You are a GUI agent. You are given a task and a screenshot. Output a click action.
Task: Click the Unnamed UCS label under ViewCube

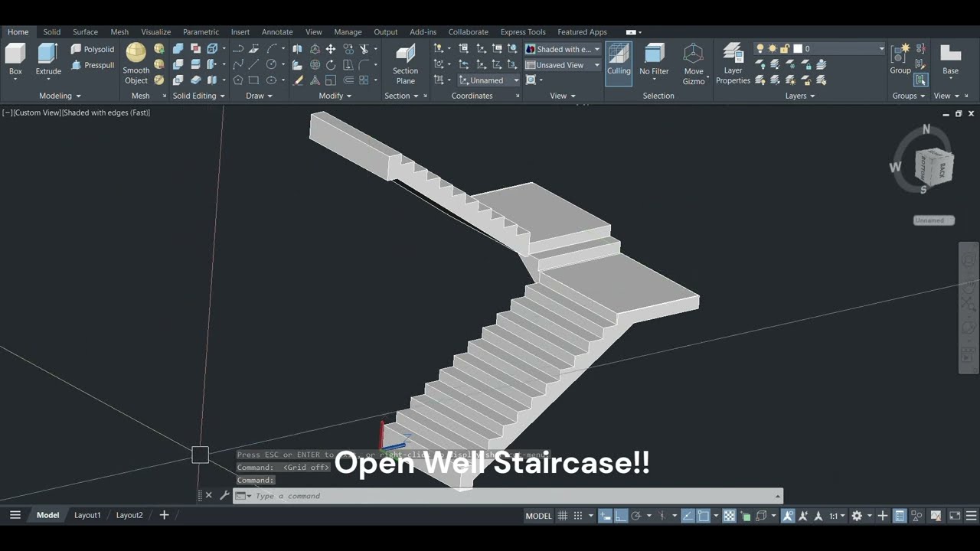[934, 220]
